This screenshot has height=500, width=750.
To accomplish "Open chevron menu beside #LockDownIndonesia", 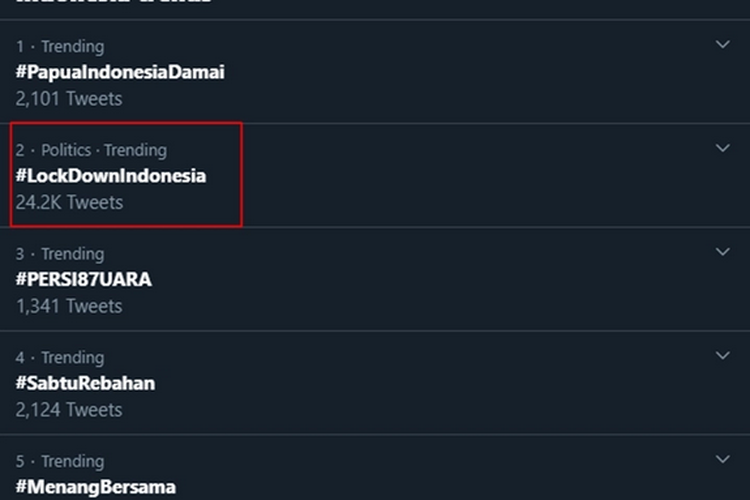I will [723, 149].
